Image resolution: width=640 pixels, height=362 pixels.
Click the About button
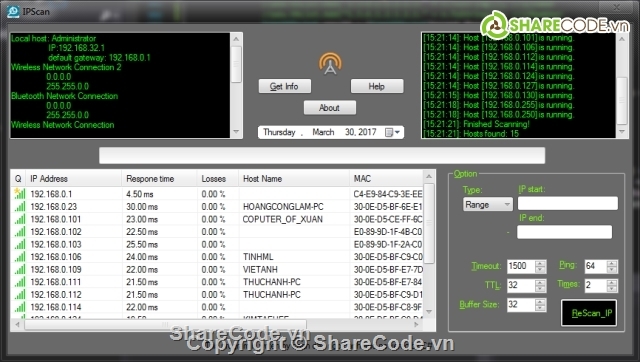tap(329, 108)
